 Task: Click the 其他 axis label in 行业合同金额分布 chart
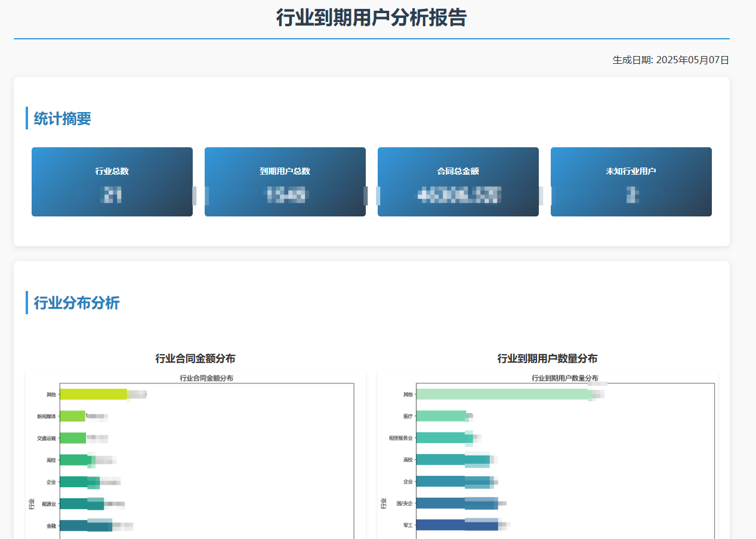point(51,395)
